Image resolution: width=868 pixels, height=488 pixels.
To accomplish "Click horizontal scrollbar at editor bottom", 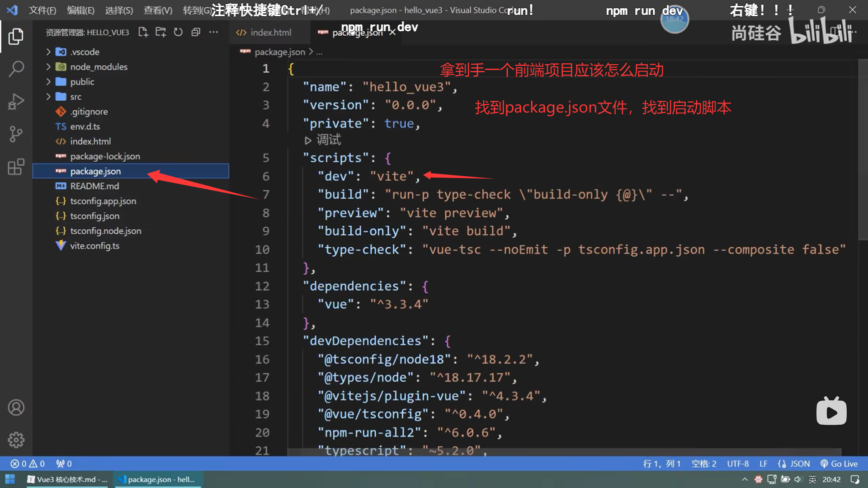I will pos(564,452).
